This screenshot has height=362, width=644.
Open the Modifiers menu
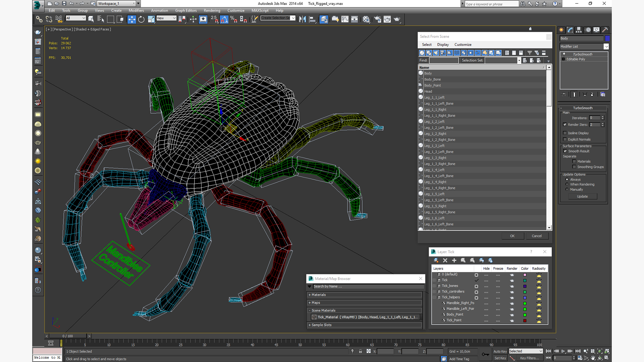click(136, 11)
